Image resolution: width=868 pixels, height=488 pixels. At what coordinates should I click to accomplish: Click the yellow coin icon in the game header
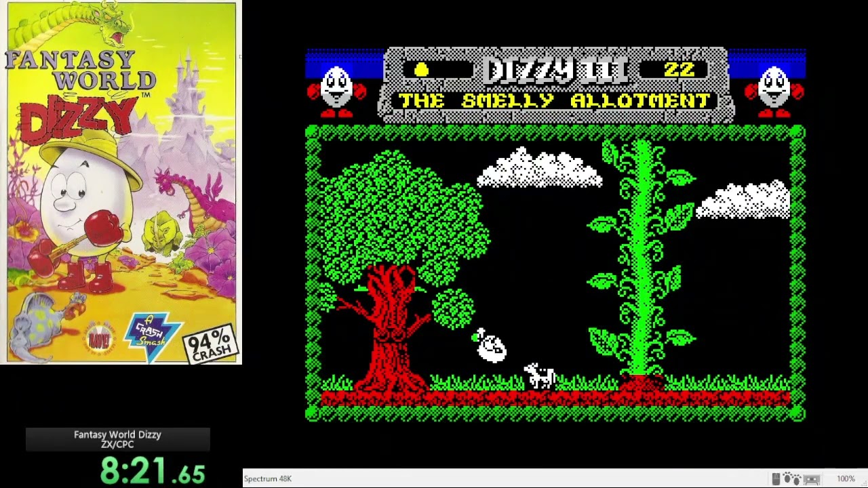click(x=421, y=69)
